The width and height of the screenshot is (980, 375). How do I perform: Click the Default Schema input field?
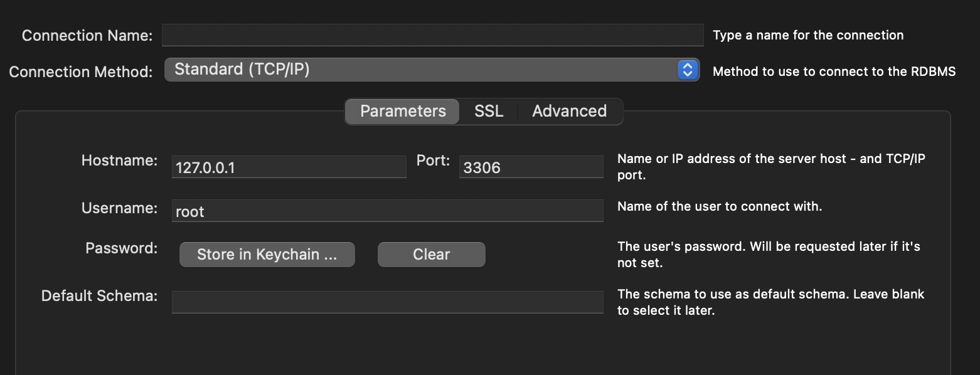[x=386, y=302]
